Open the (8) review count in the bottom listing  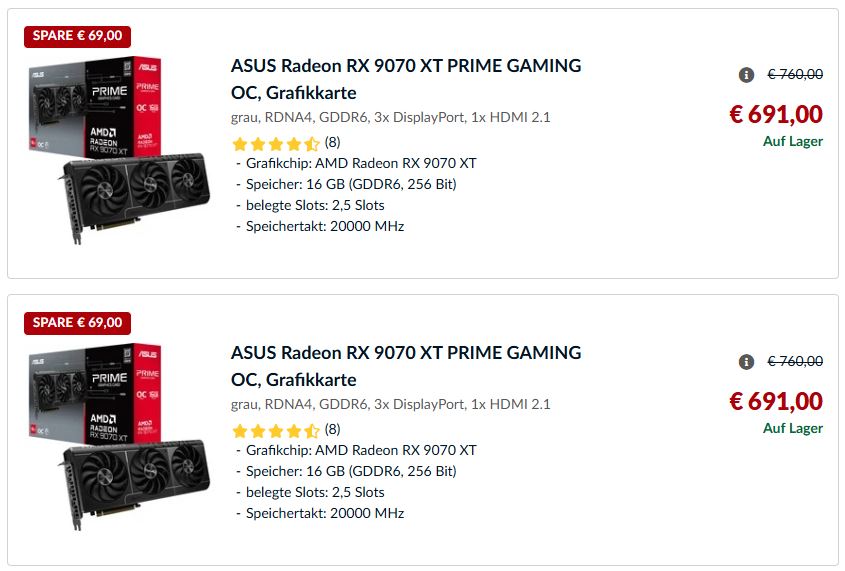pyautogui.click(x=332, y=429)
